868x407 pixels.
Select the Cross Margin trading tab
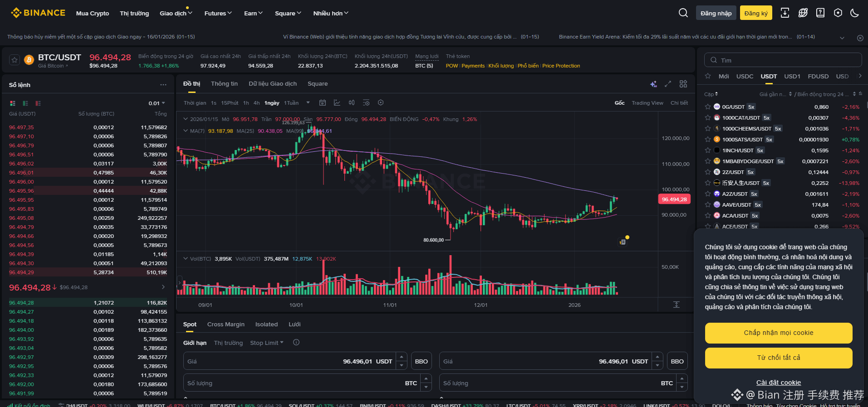pos(226,325)
